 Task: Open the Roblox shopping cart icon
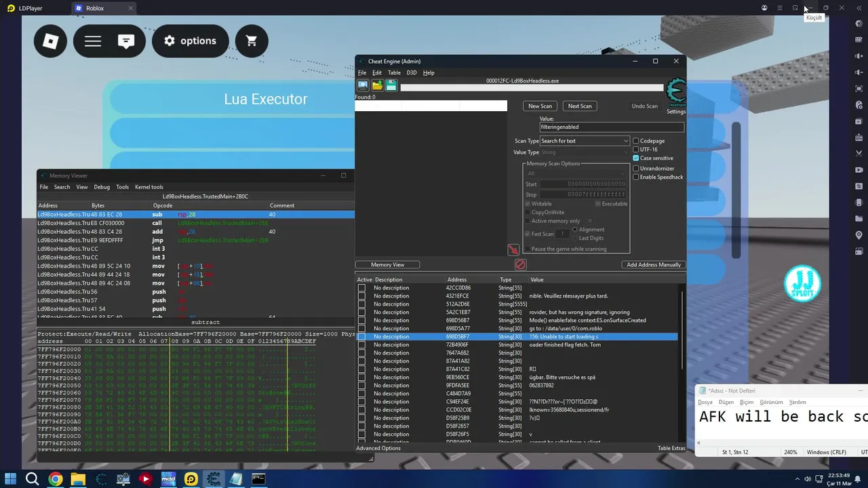(x=252, y=41)
